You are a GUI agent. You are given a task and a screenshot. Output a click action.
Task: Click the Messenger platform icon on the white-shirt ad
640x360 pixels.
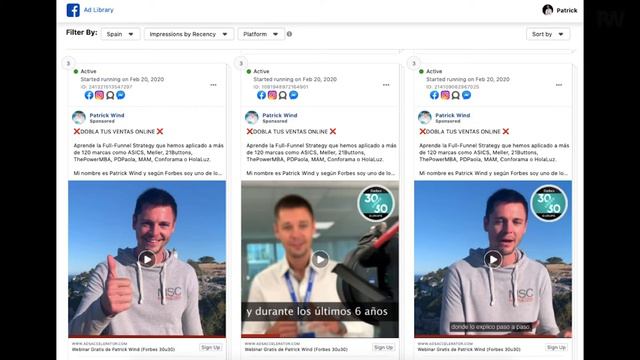tap(293, 95)
